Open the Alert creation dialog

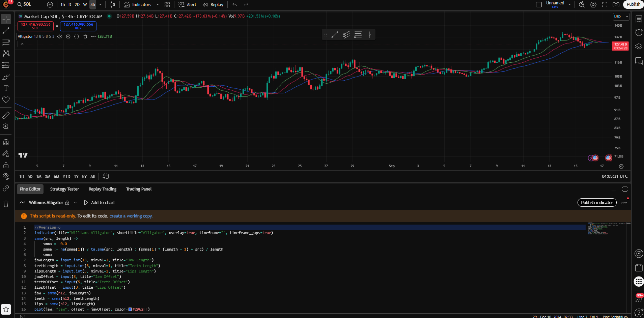(x=188, y=5)
